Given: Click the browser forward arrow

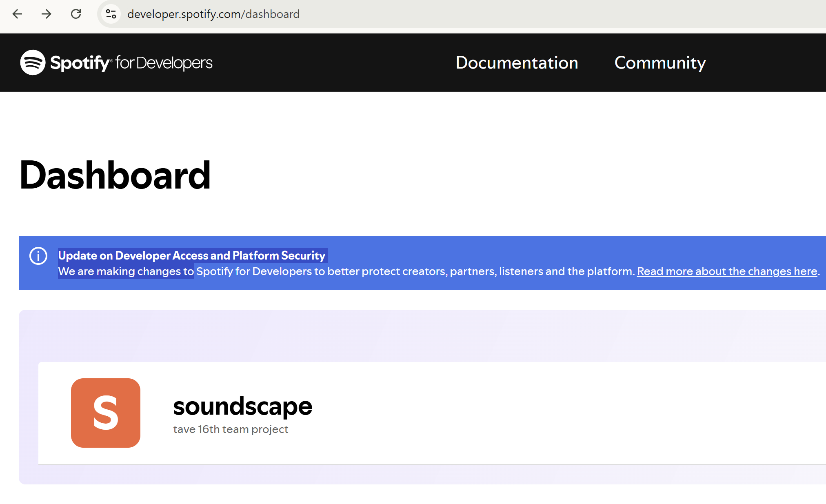Looking at the screenshot, I should pos(47,14).
